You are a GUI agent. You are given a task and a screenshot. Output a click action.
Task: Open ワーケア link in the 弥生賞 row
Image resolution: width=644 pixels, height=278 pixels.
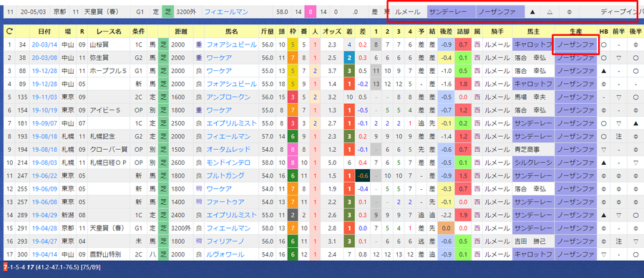pyautogui.click(x=219, y=58)
